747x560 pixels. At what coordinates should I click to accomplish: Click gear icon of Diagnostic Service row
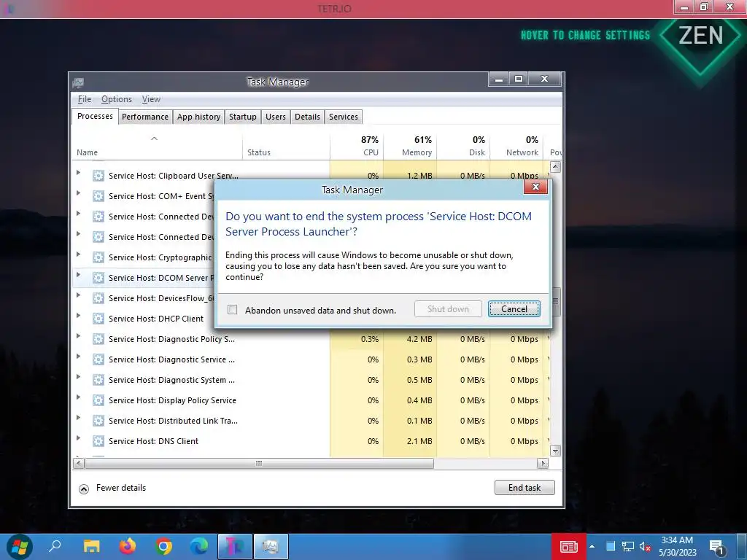tap(98, 359)
